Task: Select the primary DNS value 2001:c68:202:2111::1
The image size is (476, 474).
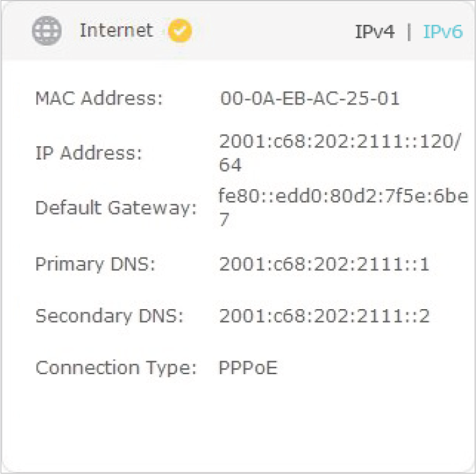Action: pyautogui.click(x=324, y=264)
